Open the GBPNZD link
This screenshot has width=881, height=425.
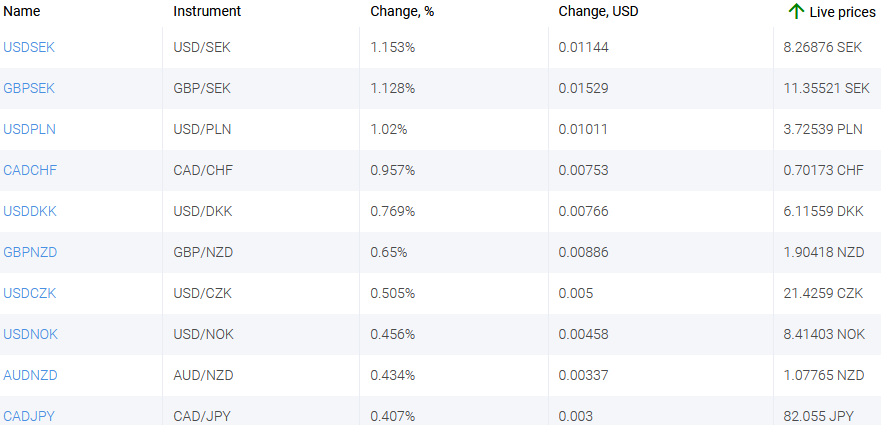30,252
